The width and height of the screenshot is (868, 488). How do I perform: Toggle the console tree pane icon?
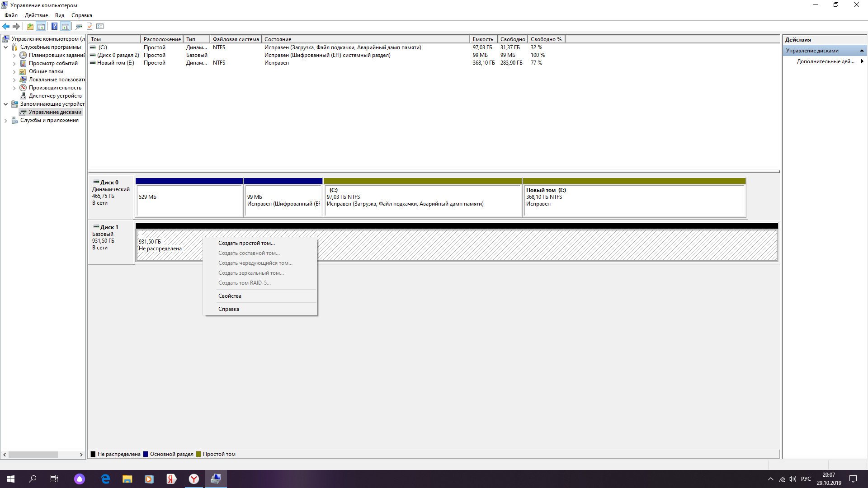click(41, 26)
